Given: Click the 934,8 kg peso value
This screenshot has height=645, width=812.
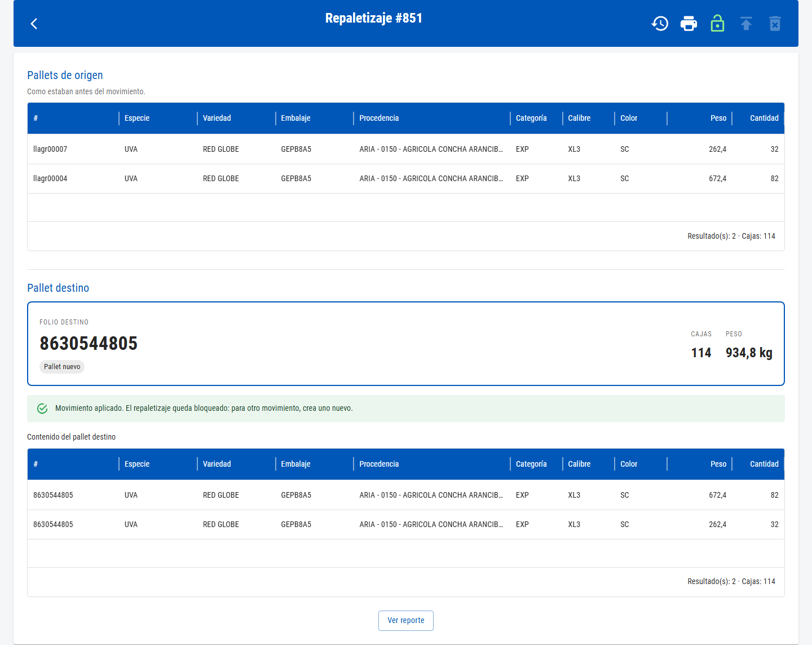Looking at the screenshot, I should [x=749, y=353].
